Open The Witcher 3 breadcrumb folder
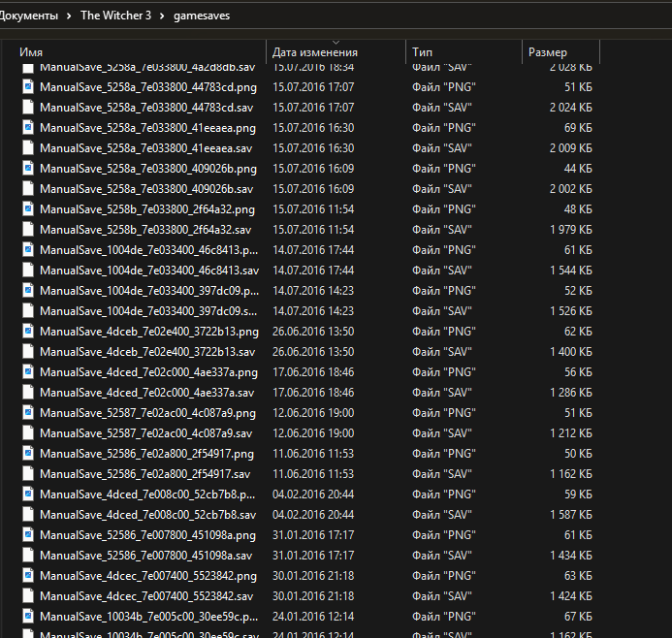Viewport: 672px width, 638px height. pyautogui.click(x=115, y=16)
